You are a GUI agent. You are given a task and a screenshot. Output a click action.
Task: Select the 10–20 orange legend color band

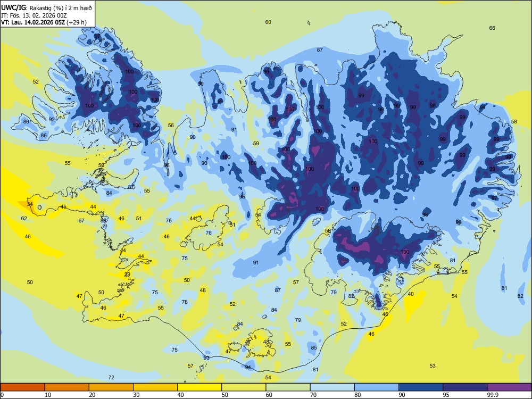click(67, 387)
